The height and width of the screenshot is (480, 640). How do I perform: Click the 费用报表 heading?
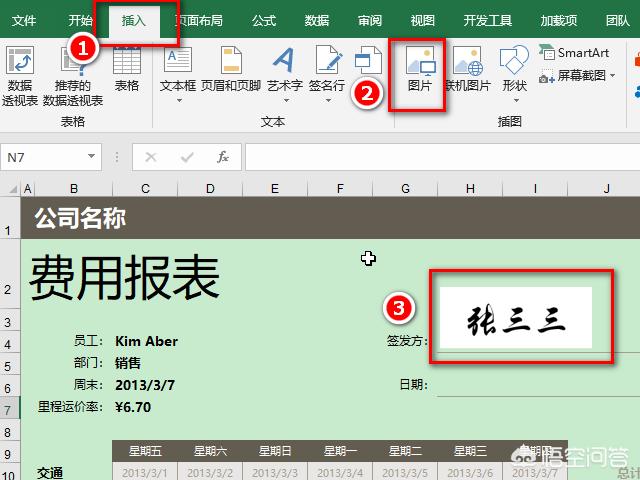(x=125, y=278)
